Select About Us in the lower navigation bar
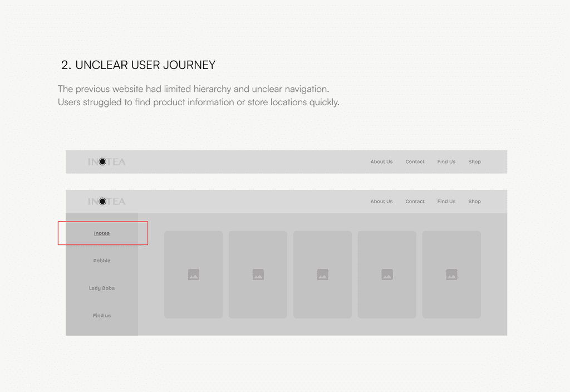 381,202
